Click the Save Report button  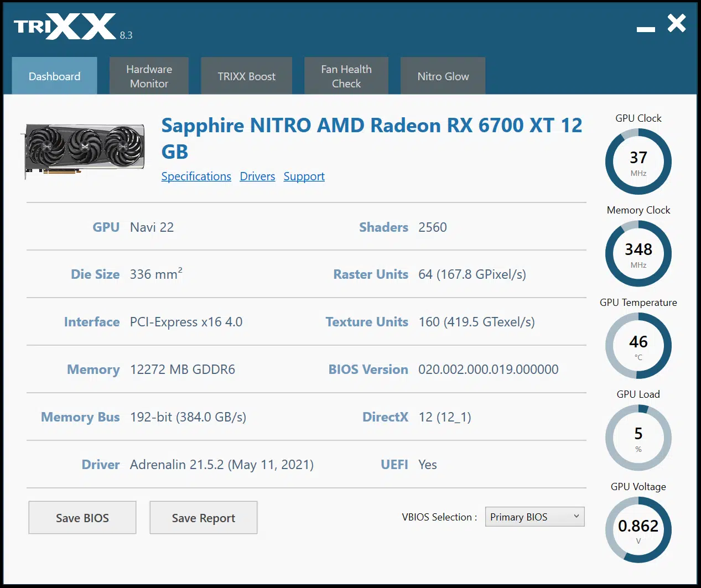click(204, 518)
